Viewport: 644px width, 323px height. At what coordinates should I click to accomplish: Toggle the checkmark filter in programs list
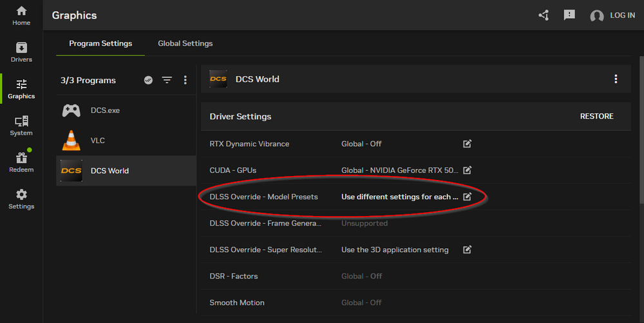pyautogui.click(x=148, y=81)
